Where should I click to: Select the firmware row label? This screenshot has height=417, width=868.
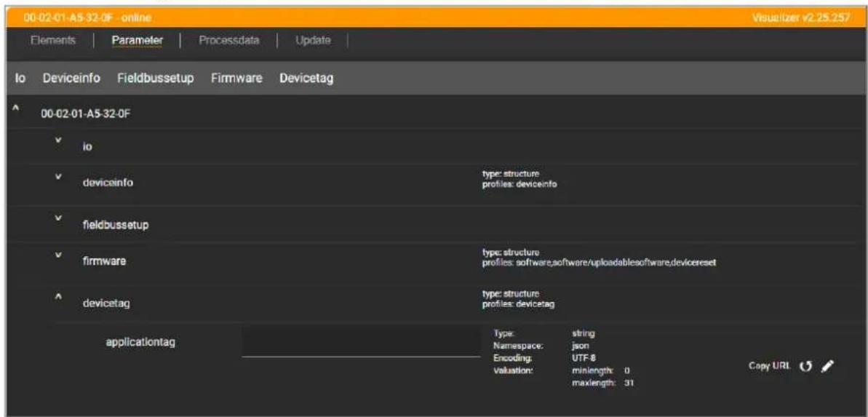[103, 262]
